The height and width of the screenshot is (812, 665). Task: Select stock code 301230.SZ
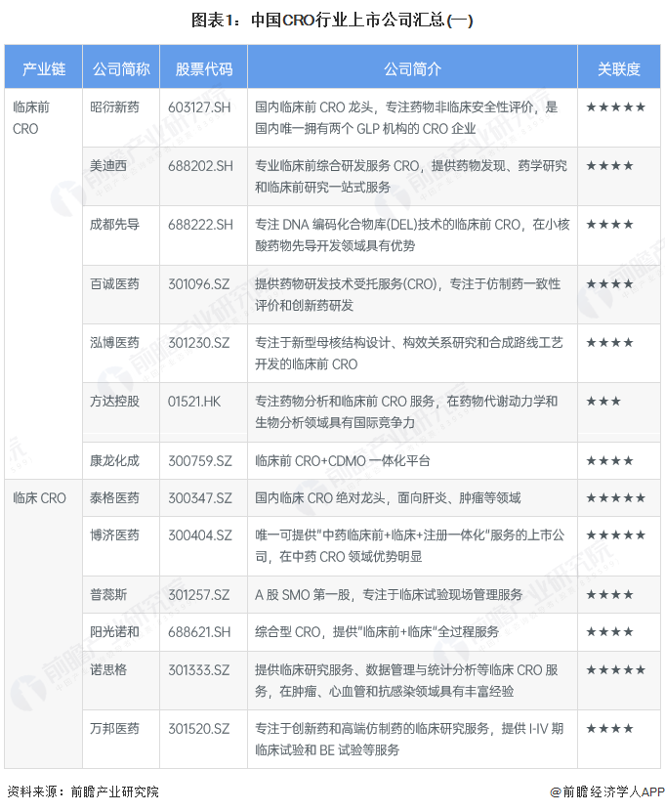coord(199,342)
